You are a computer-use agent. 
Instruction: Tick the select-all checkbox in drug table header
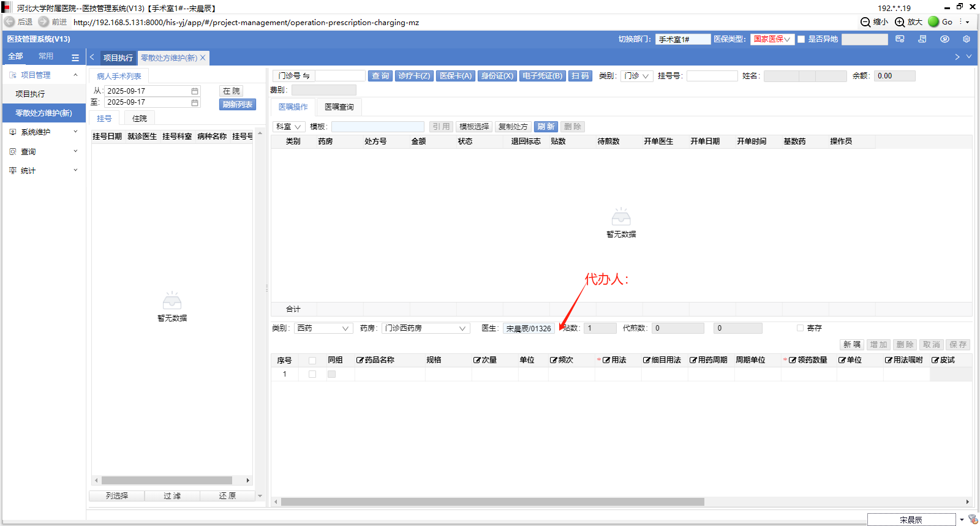pos(312,361)
